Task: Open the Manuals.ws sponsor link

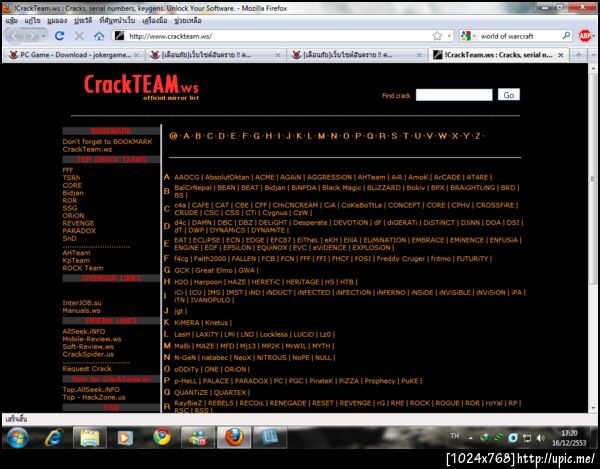Action: pyautogui.click(x=82, y=311)
